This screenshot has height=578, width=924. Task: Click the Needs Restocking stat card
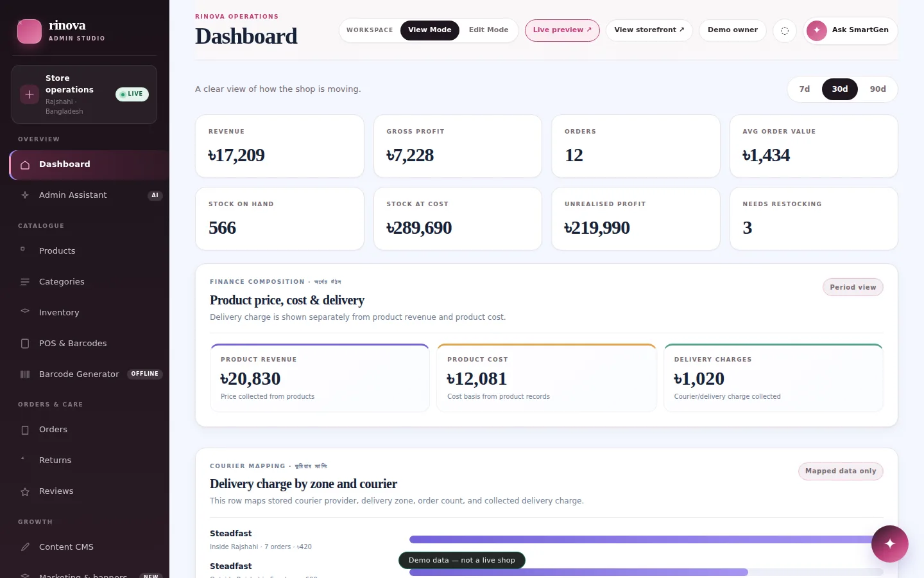pyautogui.click(x=814, y=219)
